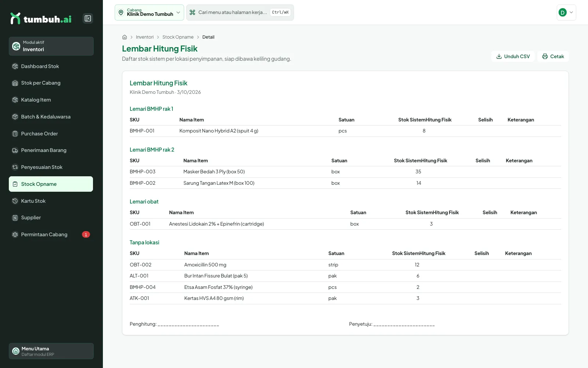Open Stok per Cabang icon
This screenshot has width=588, height=368.
tap(15, 83)
